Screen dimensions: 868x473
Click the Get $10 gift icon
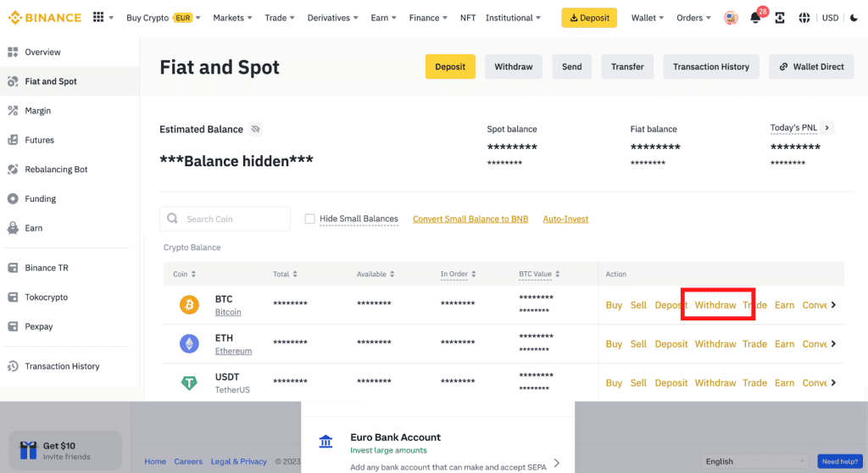coord(28,450)
